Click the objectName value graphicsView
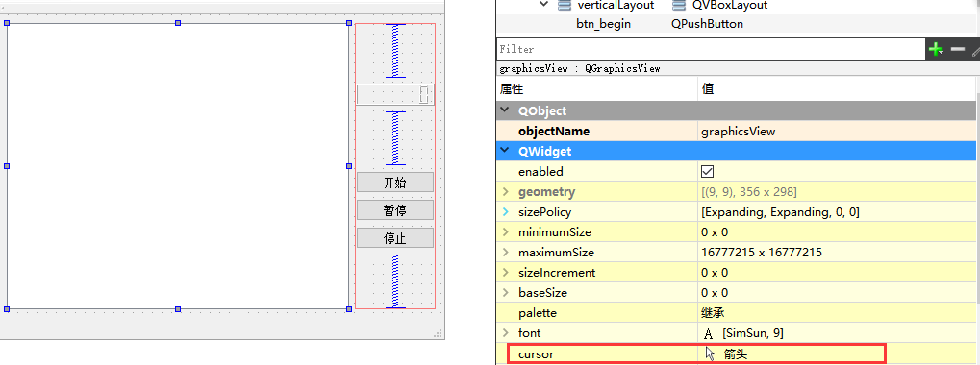This screenshot has height=365, width=980. [x=738, y=131]
